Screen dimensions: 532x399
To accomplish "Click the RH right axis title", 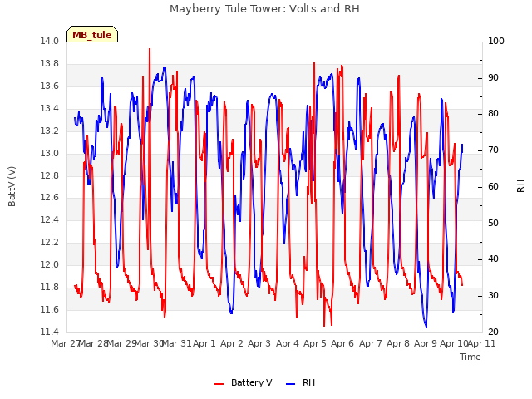I will coord(520,186).
